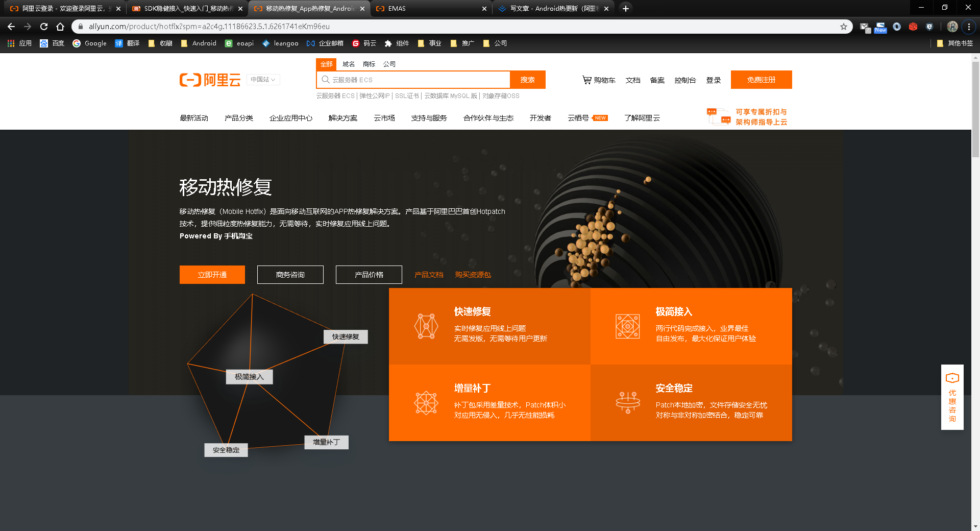Click the 搜索 search button
980x531 pixels.
point(528,80)
